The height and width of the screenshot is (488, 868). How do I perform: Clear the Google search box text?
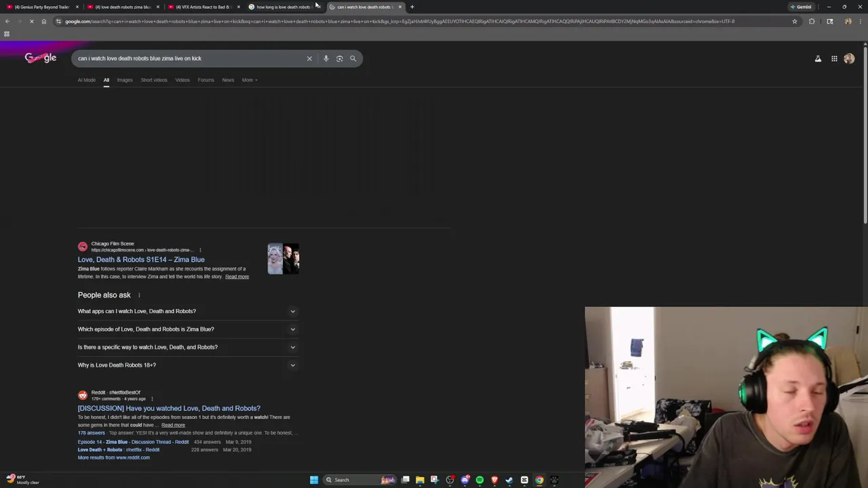coord(309,58)
